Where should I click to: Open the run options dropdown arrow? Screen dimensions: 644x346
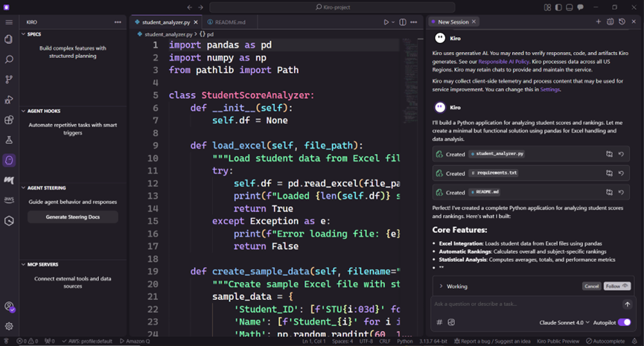(x=393, y=22)
